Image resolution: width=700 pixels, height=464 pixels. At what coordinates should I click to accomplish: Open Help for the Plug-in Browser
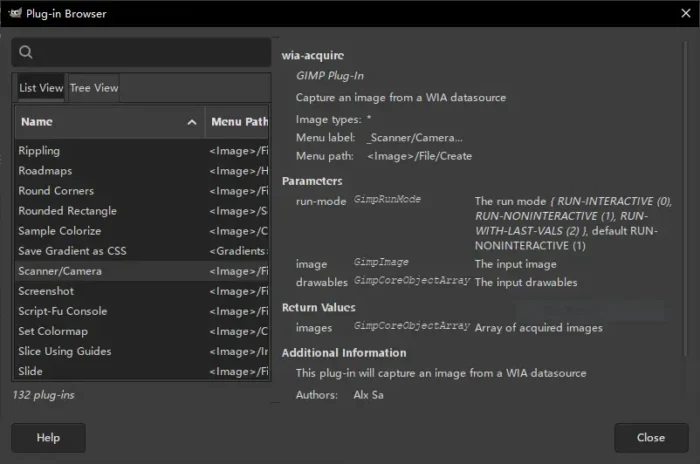[x=48, y=437]
